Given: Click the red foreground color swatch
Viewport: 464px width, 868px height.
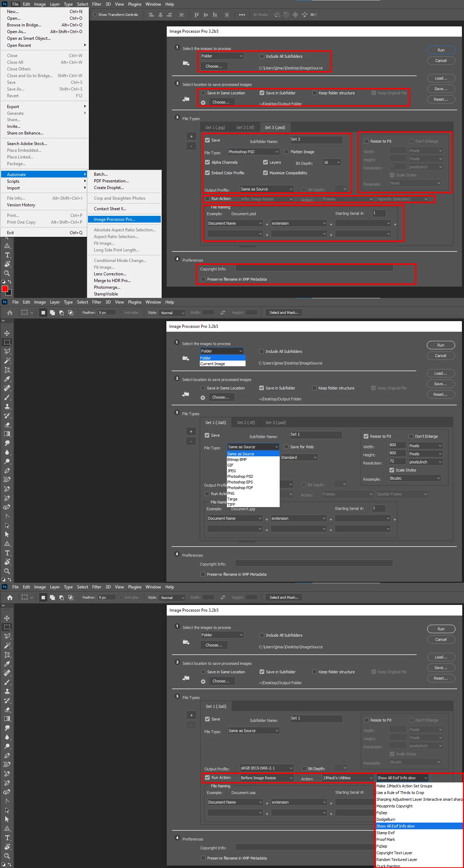Looking at the screenshot, I should (5, 289).
